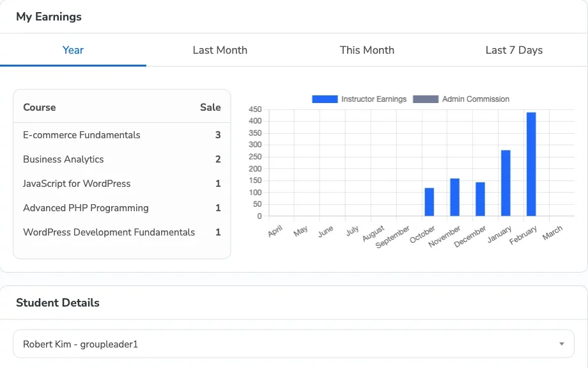Click the Sale column header
The height and width of the screenshot is (368, 588).
(210, 108)
